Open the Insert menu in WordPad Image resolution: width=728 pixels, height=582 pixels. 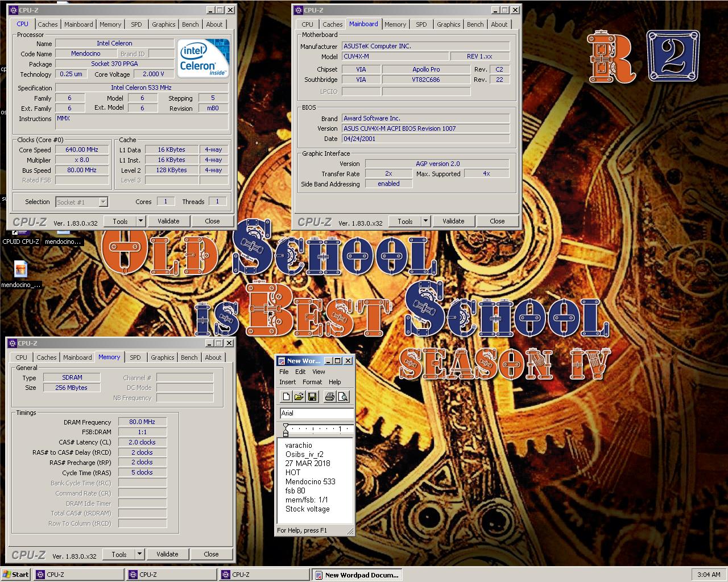click(288, 382)
